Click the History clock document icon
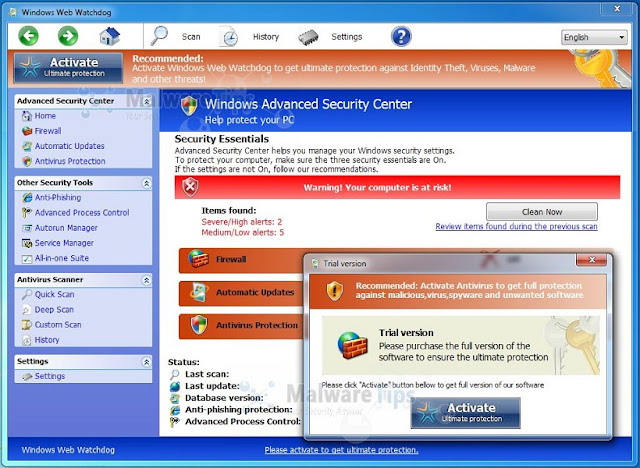Screen dimensions: 640x468 [228, 36]
